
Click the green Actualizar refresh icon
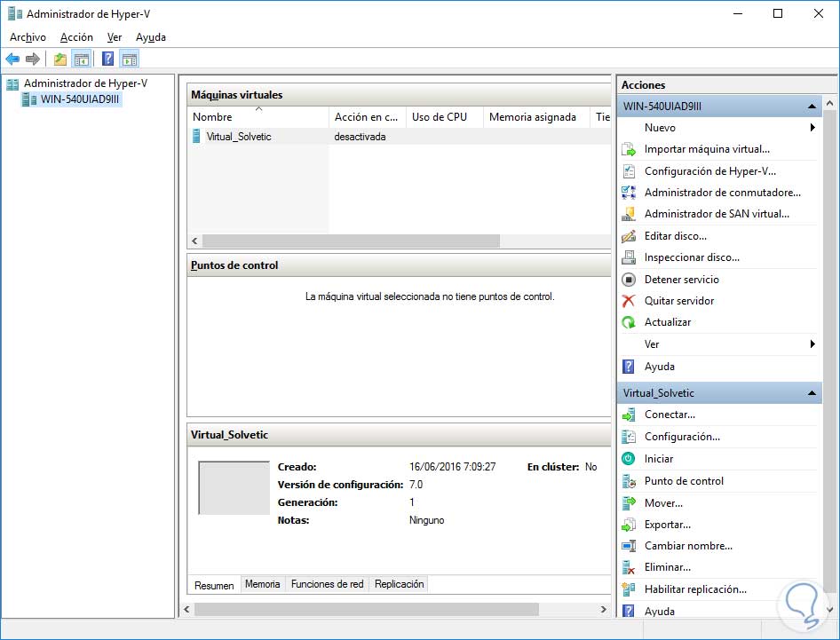[629, 322]
